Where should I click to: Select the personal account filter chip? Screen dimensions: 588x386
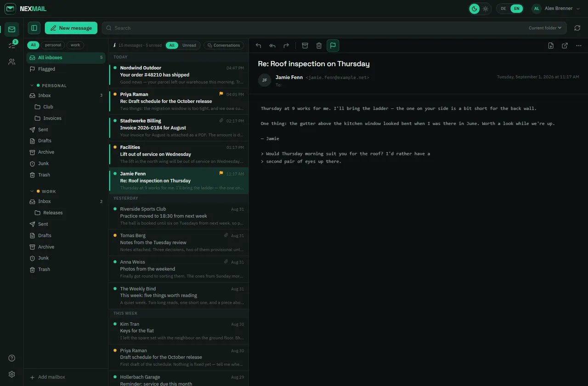(53, 45)
